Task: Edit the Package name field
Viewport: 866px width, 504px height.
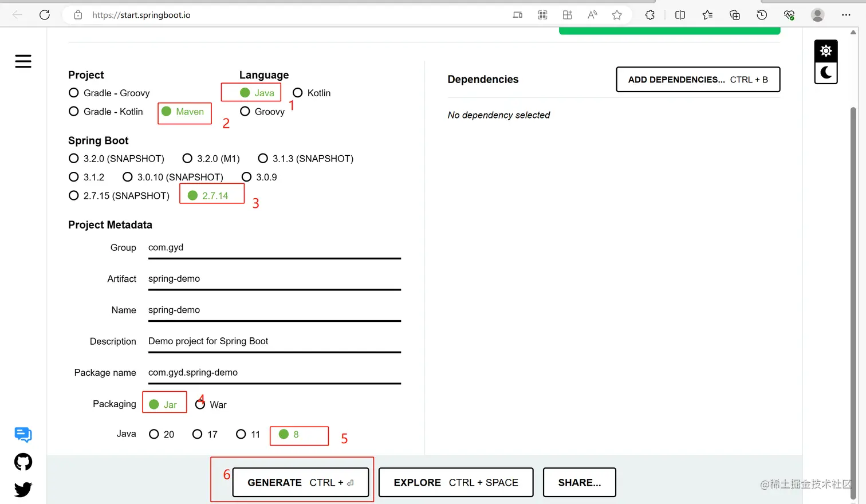Action: click(274, 372)
